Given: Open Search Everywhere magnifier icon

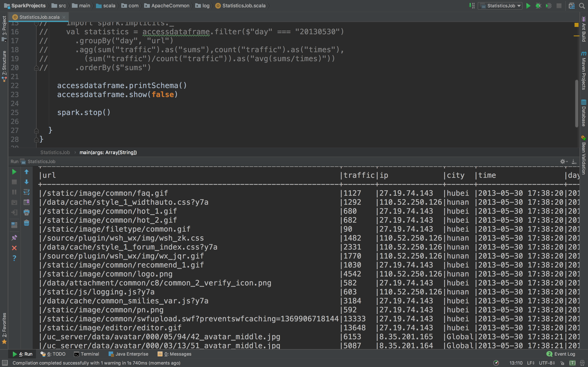Looking at the screenshot, I should coord(582,6).
